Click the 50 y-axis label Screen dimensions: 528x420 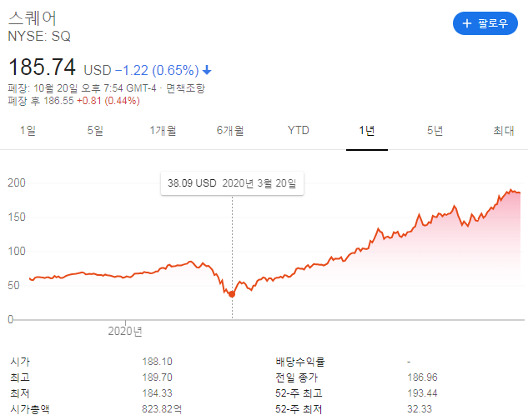[14, 286]
